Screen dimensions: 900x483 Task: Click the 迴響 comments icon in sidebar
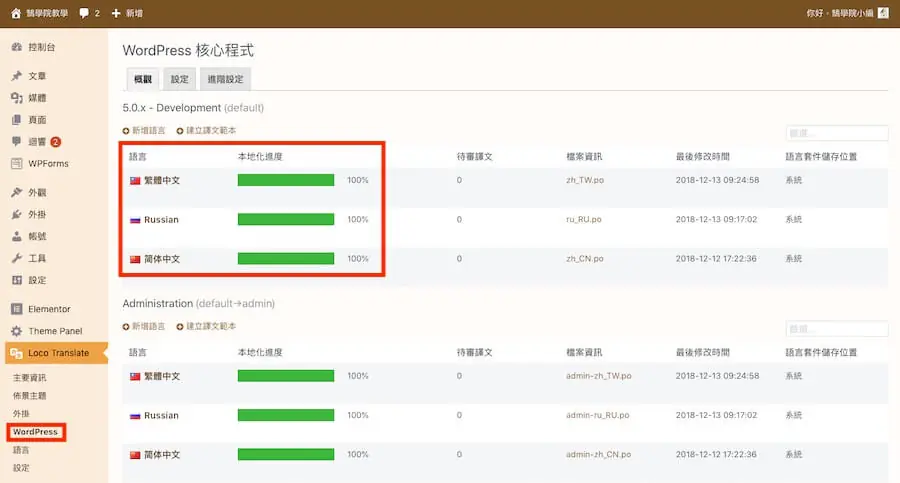pos(17,141)
